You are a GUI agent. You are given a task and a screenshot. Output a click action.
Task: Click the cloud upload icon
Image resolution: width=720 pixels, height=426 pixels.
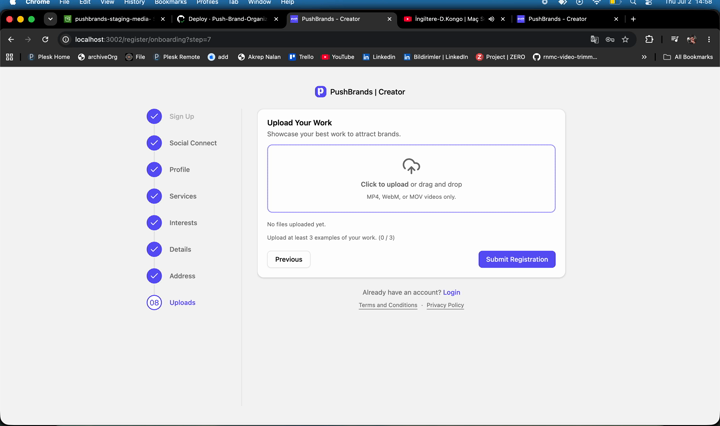(x=411, y=166)
